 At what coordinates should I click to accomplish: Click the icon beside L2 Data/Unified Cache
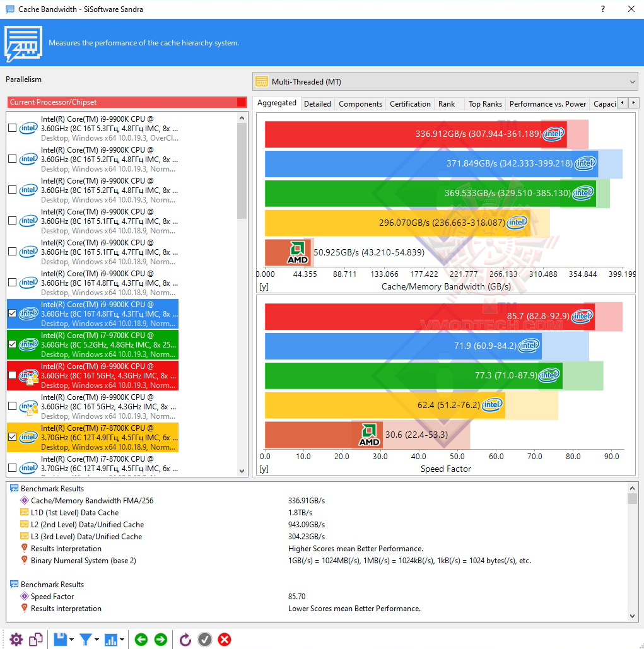[25, 524]
